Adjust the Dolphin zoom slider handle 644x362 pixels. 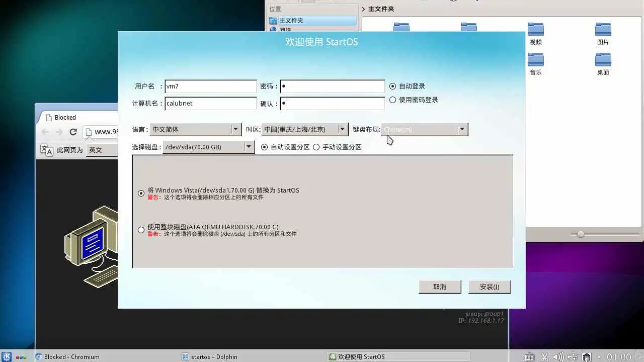click(581, 234)
